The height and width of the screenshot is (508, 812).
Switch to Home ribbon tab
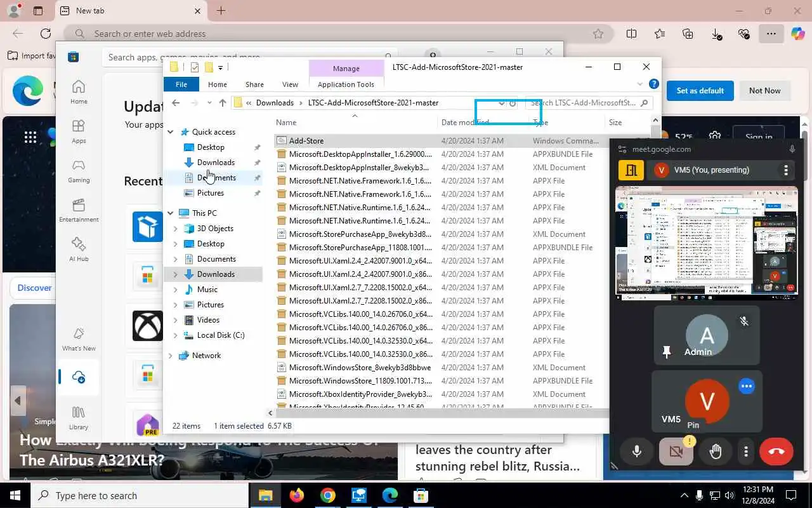pyautogui.click(x=218, y=84)
